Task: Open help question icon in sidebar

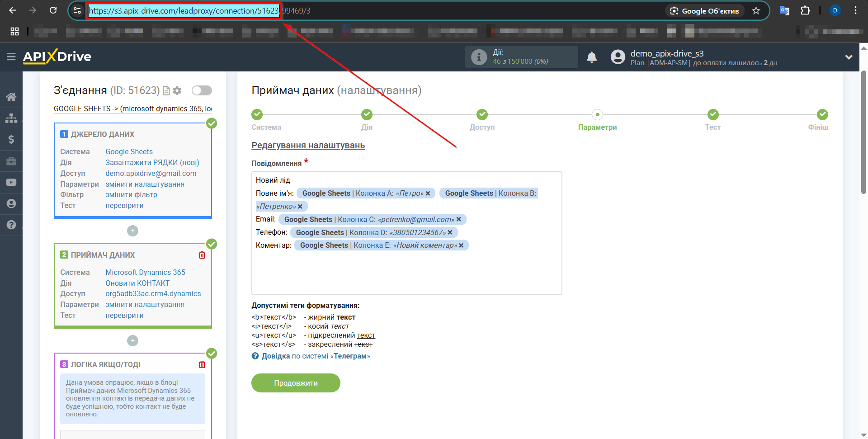Action: pos(11,225)
